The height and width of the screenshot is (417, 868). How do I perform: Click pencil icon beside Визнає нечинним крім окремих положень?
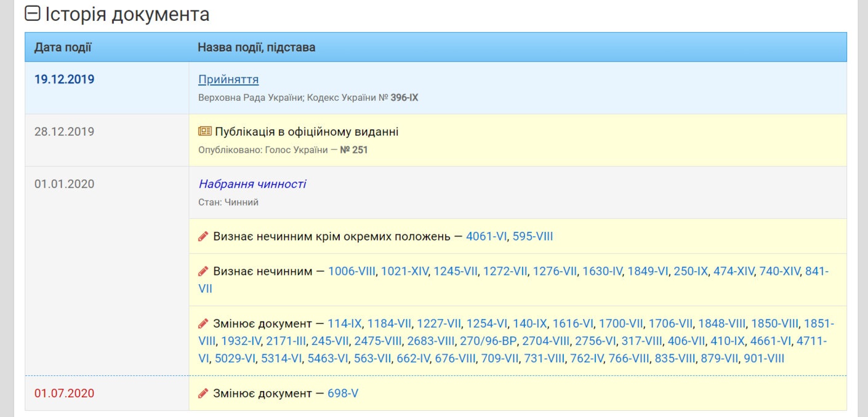pyautogui.click(x=203, y=236)
